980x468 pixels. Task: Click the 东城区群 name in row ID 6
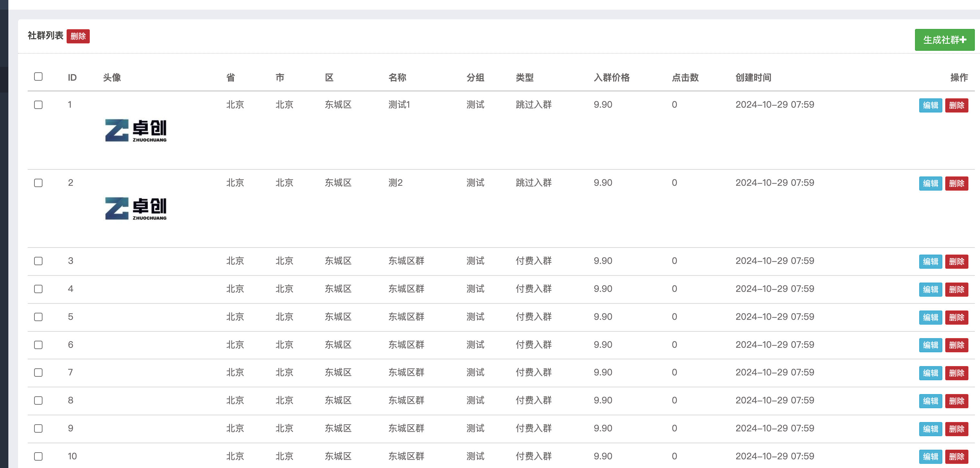click(406, 345)
